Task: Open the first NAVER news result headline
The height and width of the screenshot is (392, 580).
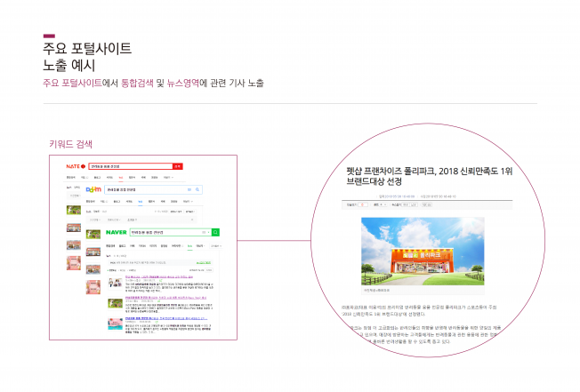Action: (x=159, y=276)
